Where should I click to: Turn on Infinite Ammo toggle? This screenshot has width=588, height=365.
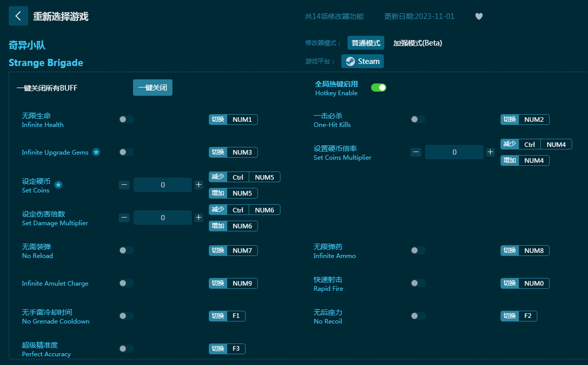418,250
